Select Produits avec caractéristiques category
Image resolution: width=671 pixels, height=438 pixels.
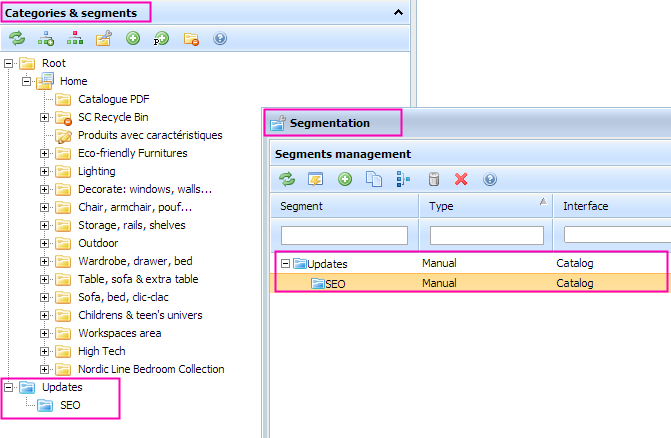click(150, 135)
